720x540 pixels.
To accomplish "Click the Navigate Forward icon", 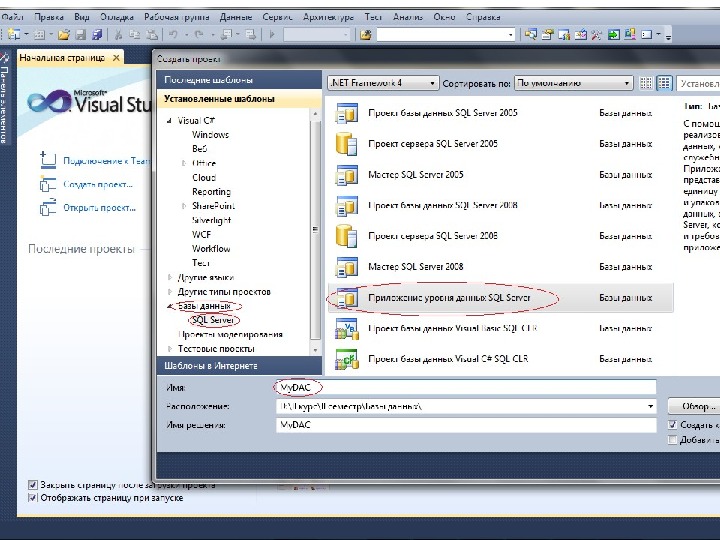I will click(251, 34).
